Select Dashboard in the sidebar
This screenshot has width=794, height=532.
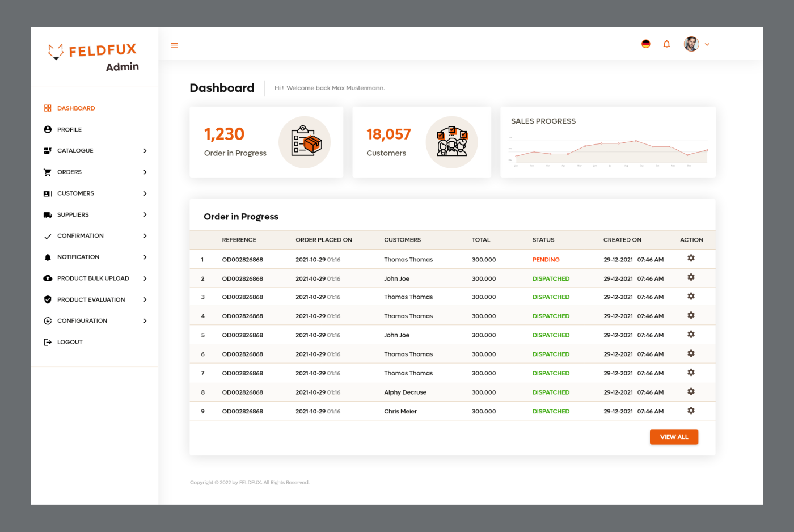76,108
